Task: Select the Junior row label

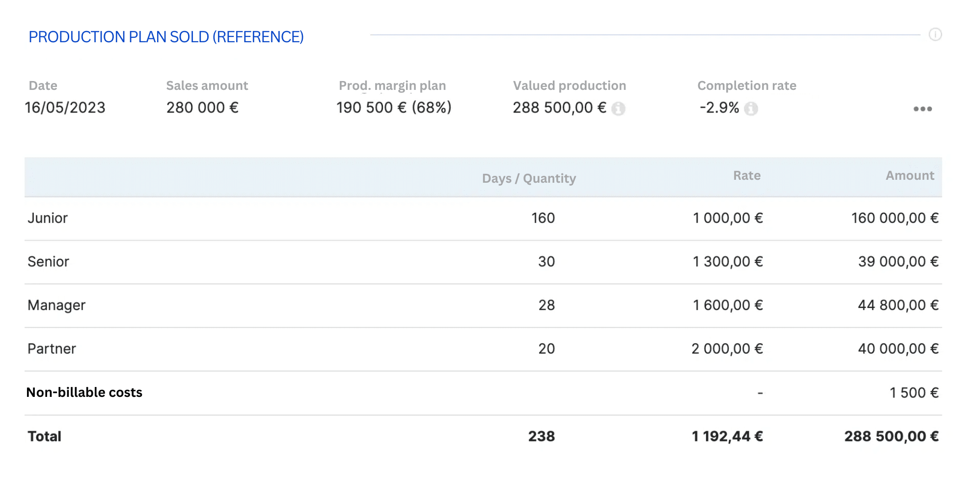Action: (x=48, y=218)
